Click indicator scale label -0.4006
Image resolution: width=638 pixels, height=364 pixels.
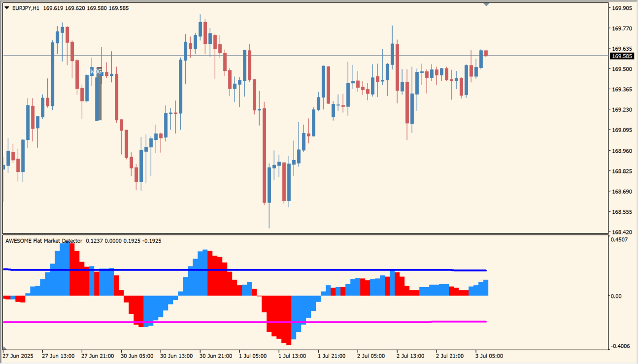point(620,346)
